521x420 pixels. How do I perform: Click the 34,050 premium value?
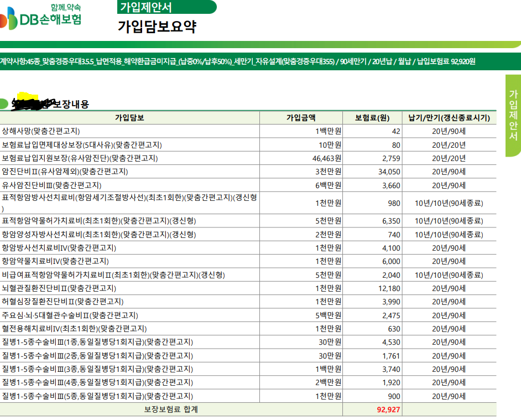(x=389, y=172)
